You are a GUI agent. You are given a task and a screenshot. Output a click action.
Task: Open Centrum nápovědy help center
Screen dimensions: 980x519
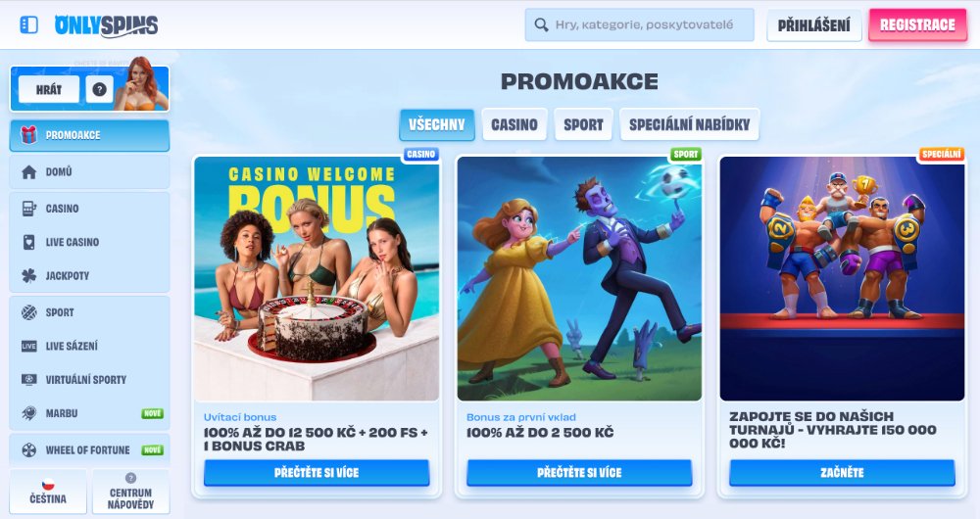130,493
